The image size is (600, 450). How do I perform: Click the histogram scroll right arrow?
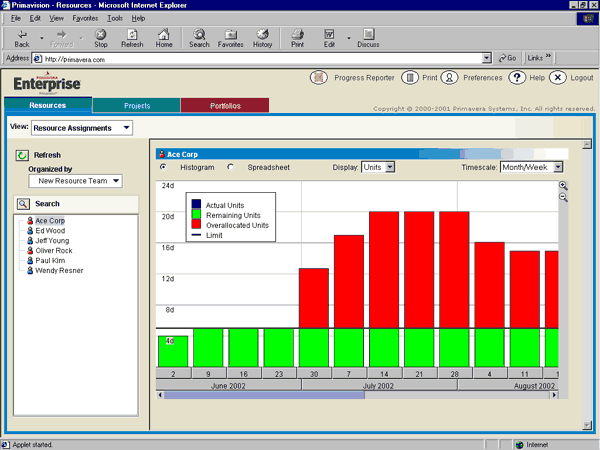554,395
